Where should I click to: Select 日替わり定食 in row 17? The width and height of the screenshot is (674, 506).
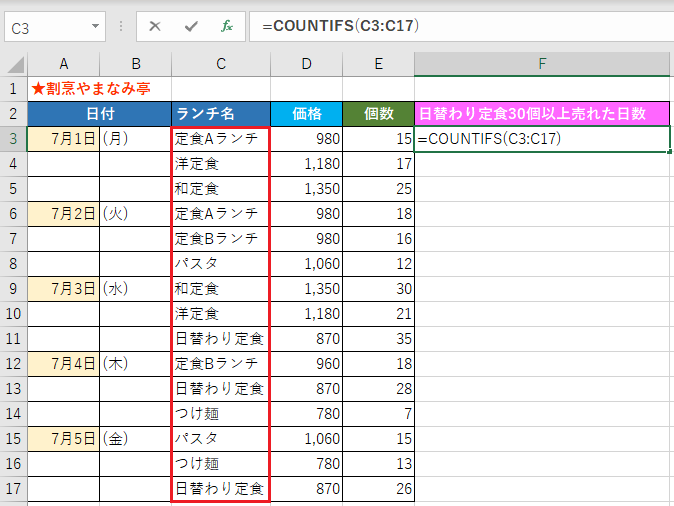click(x=221, y=488)
